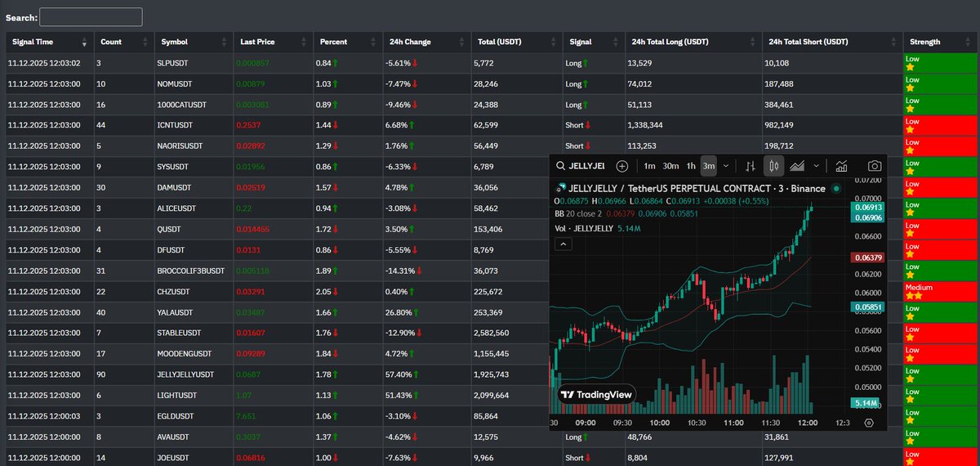
Task: Click the DAMUSDT symbol cell
Action: 193,186
